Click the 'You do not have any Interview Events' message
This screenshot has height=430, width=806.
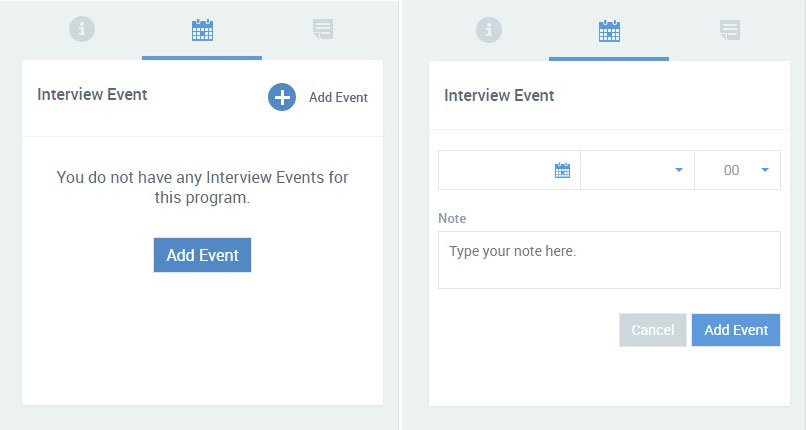tap(203, 187)
